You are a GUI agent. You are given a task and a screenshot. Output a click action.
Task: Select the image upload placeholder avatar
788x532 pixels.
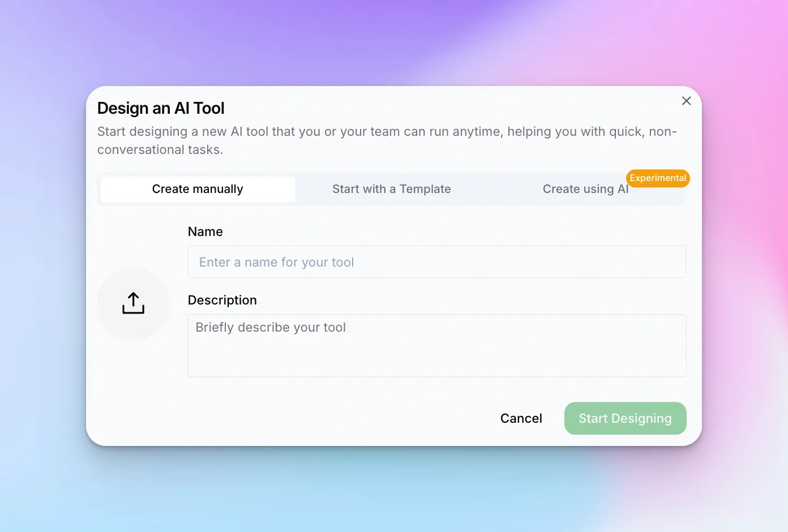(132, 303)
